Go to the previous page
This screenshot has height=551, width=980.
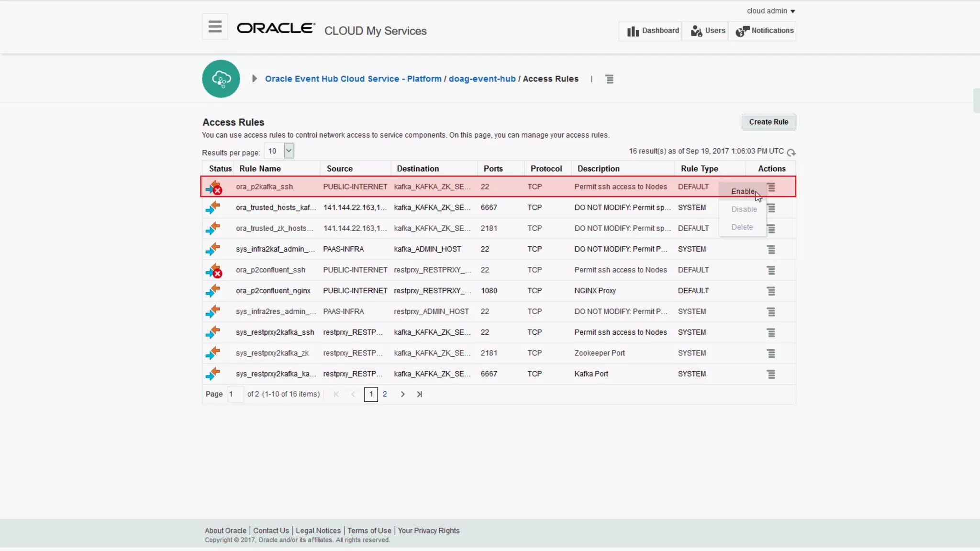tap(353, 394)
